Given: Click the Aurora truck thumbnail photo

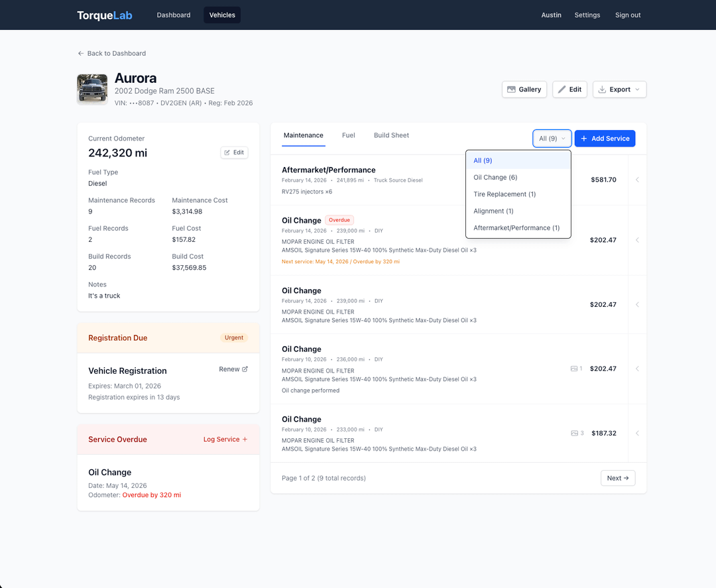Looking at the screenshot, I should (x=92, y=89).
